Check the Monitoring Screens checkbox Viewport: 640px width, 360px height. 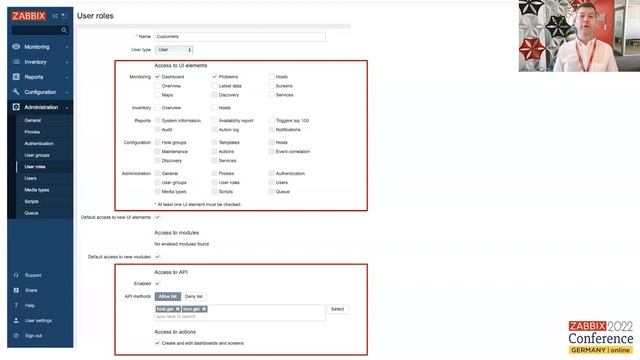click(271, 86)
